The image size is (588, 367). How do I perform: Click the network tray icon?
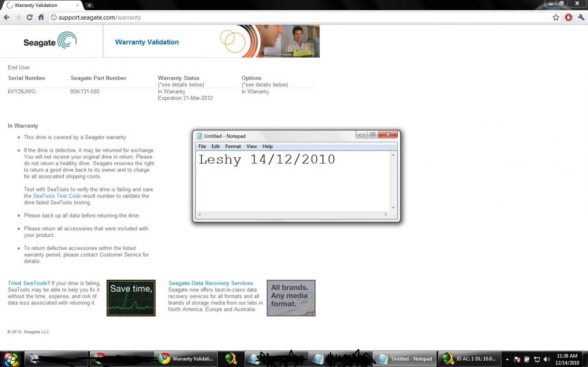click(537, 359)
